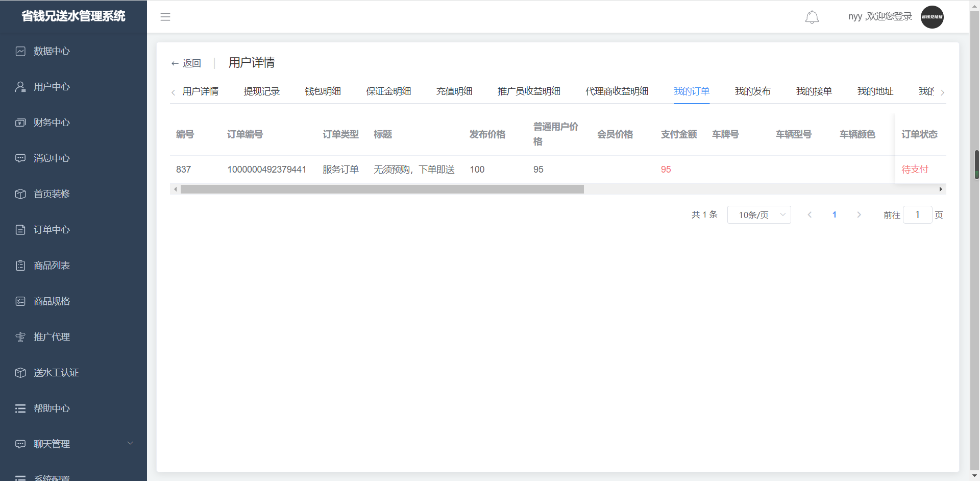
Task: Switch to the 我的发布 tab
Action: (752, 91)
